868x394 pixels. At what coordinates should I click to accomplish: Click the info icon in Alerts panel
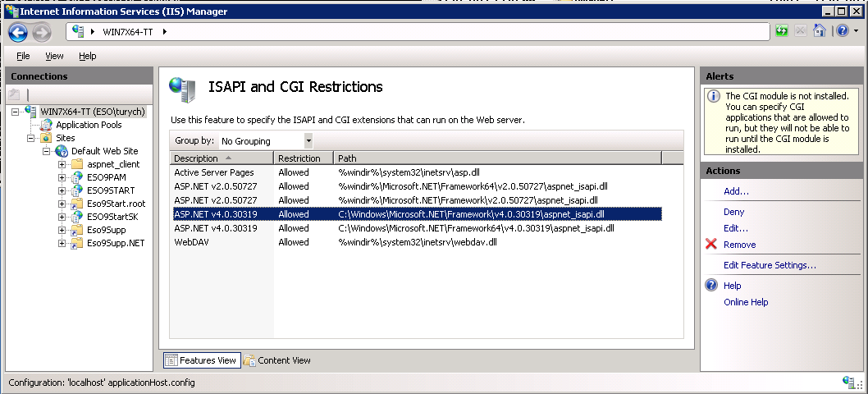[715, 96]
